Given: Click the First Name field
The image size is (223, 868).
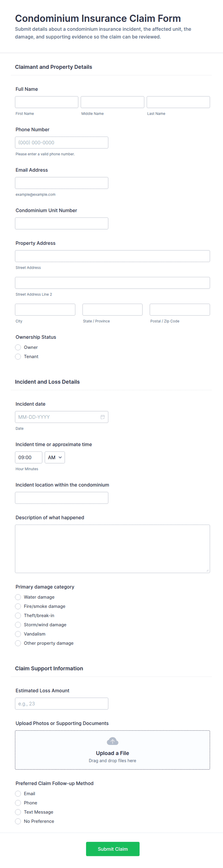Looking at the screenshot, I should tap(47, 102).
